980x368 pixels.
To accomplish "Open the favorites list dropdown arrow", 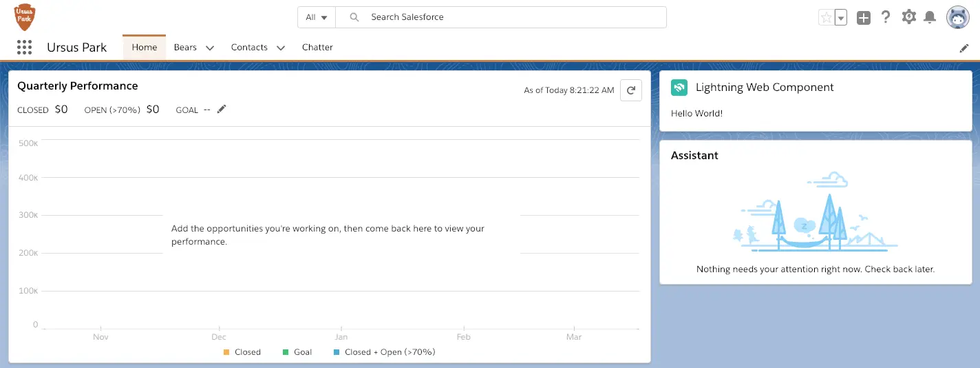I will (x=840, y=18).
